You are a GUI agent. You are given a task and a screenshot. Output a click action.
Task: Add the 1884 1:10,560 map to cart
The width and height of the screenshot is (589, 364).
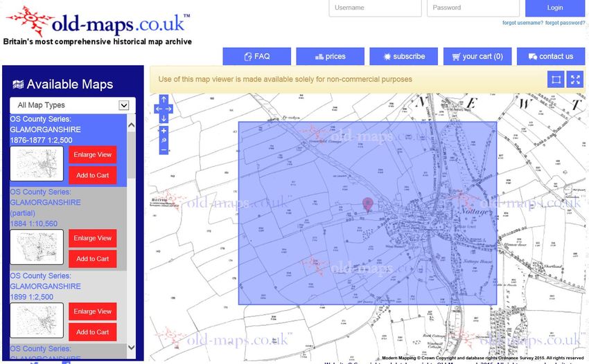coord(92,259)
